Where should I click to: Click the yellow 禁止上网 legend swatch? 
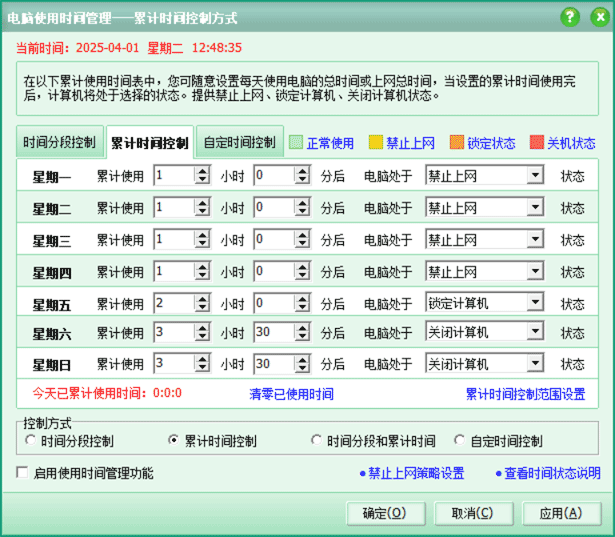pos(376,143)
